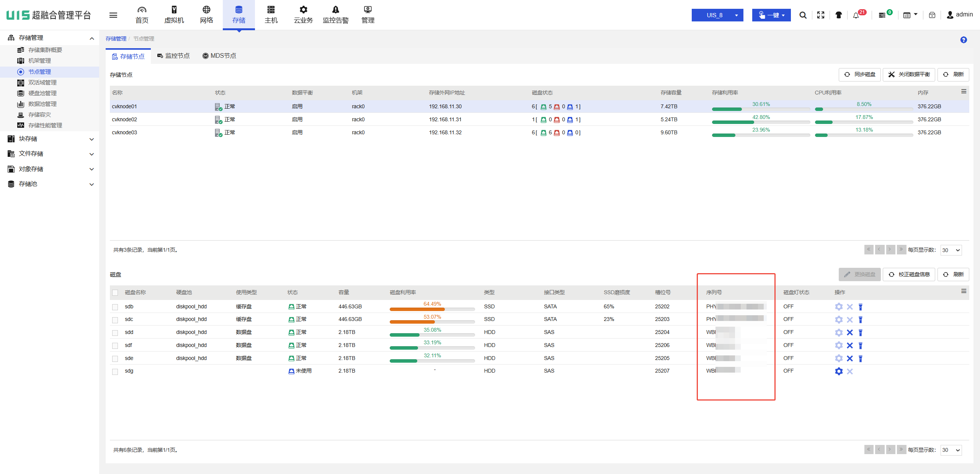Tick the select-all checkbox in disk table header
This screenshot has height=474, width=980.
115,293
